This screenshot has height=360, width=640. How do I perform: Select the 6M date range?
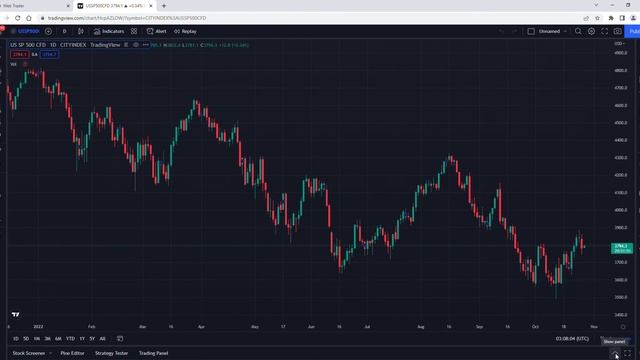pyautogui.click(x=58, y=339)
